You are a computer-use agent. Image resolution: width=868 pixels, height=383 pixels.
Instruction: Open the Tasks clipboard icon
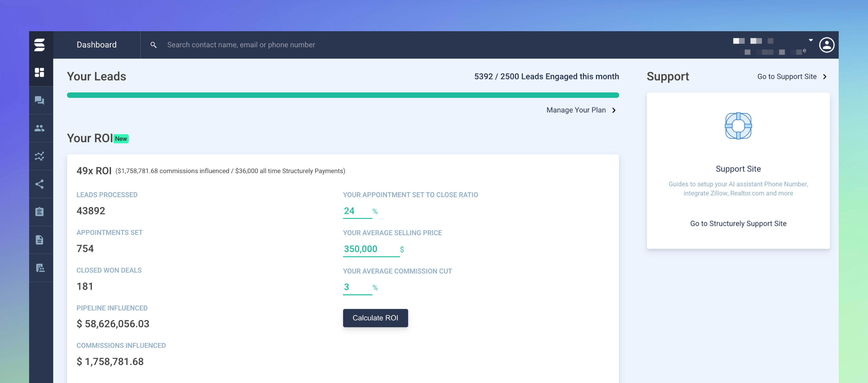coord(40,212)
